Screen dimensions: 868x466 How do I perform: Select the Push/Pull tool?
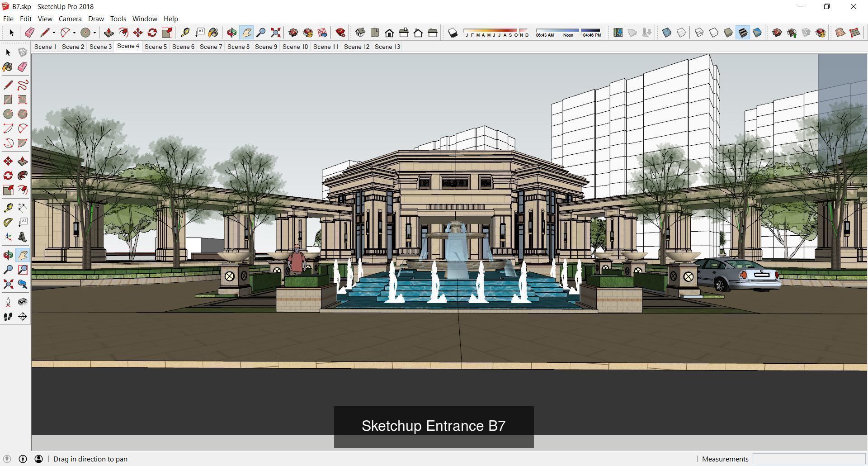coord(108,33)
